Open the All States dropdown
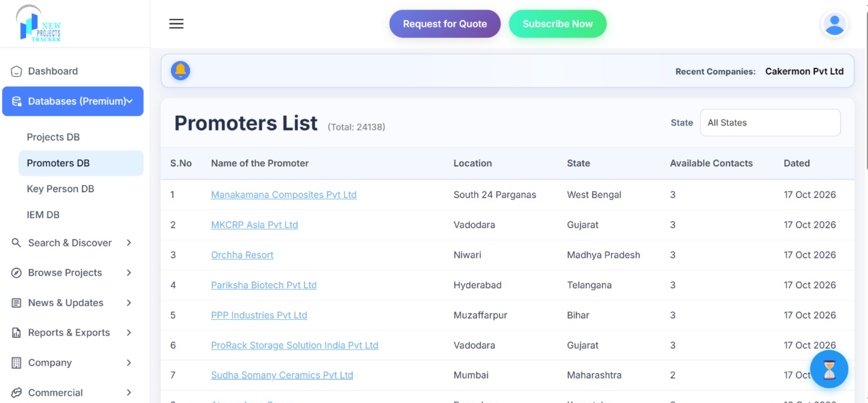 [x=770, y=123]
